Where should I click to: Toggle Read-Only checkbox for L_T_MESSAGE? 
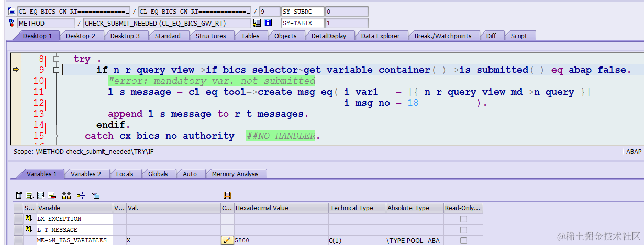(x=463, y=230)
